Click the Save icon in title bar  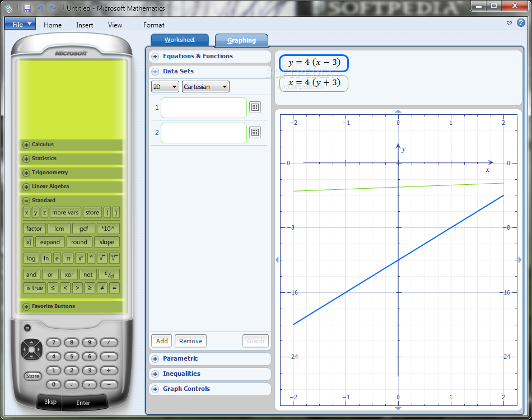pyautogui.click(x=27, y=8)
